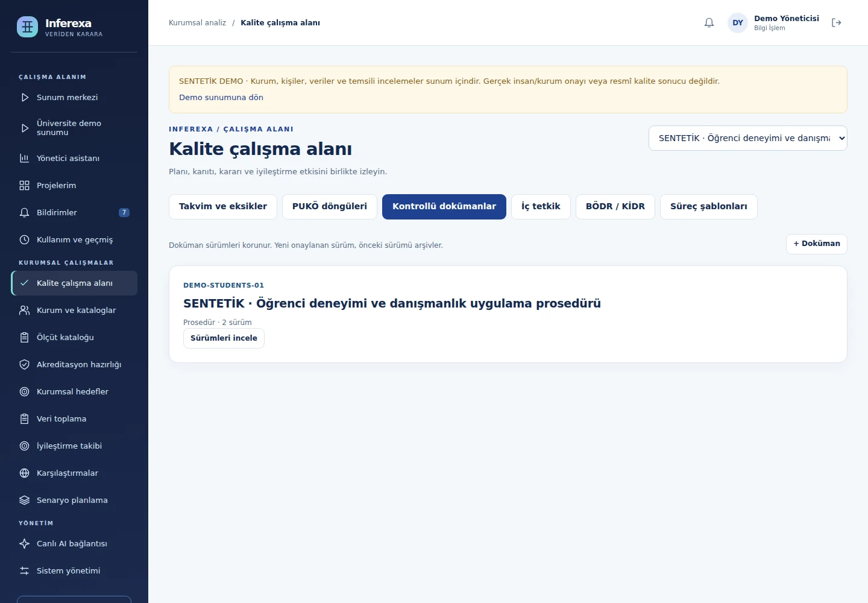Screen dimensions: 868x603
Task: Click Üniversite demo sunumu play icon
Action: pos(25,128)
